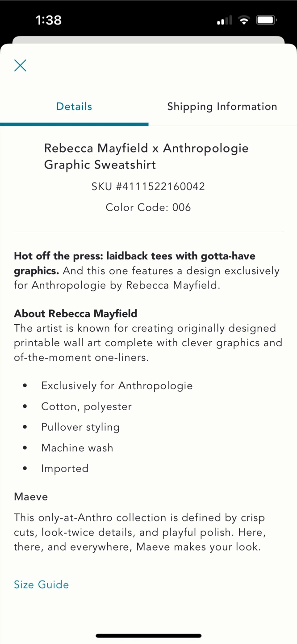Tap the SKU #4111522160042 text
The image size is (297, 644).
click(x=148, y=186)
